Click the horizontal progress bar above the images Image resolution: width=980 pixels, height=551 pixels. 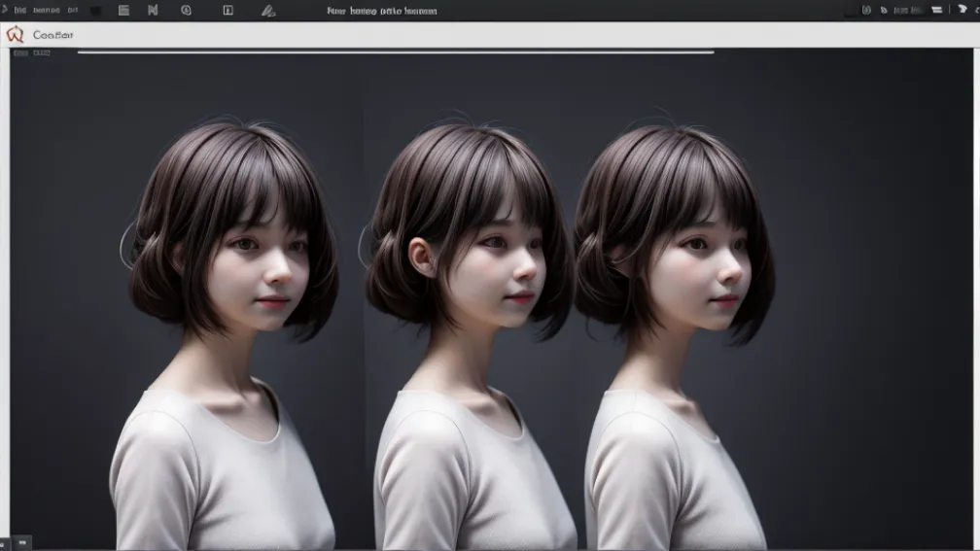click(x=396, y=52)
